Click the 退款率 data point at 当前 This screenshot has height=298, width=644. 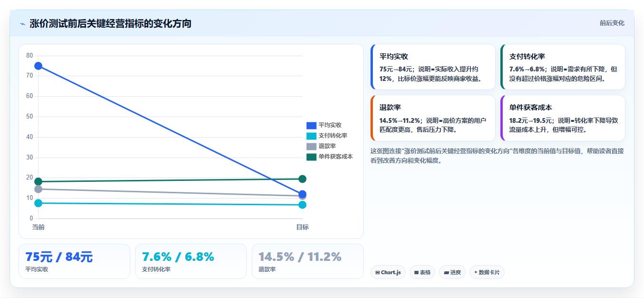pos(38,189)
